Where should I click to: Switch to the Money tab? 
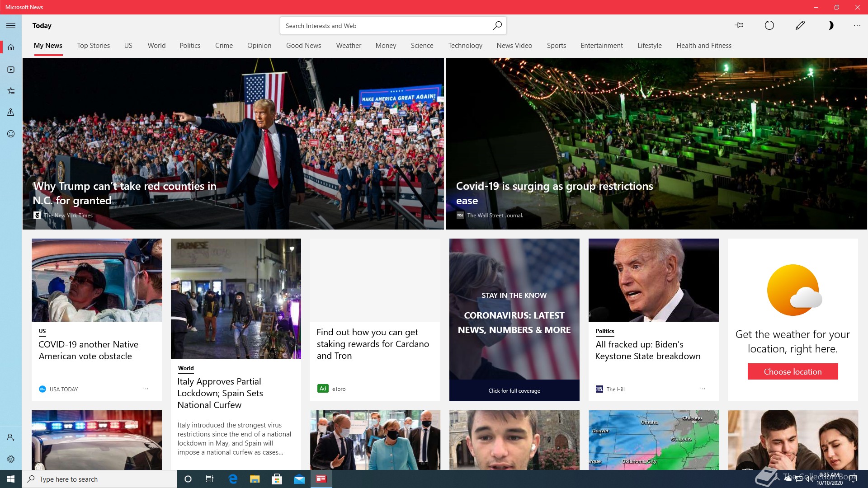click(x=386, y=46)
